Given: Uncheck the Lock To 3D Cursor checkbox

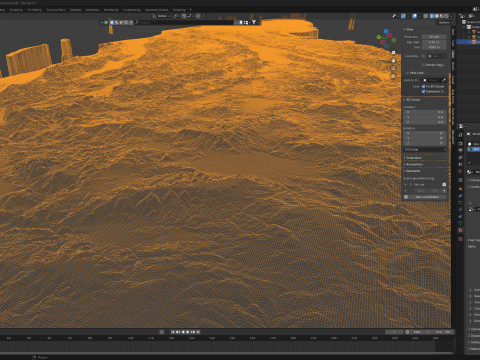Looking at the screenshot, I should 423,86.
